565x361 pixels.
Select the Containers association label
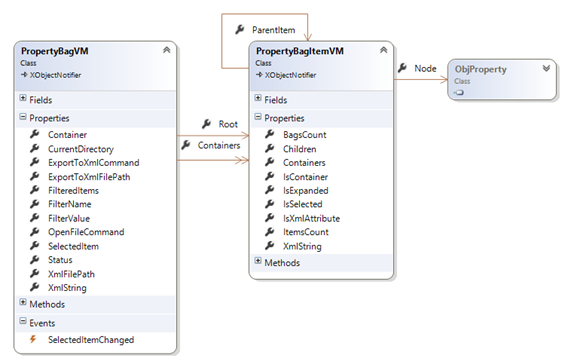(219, 145)
